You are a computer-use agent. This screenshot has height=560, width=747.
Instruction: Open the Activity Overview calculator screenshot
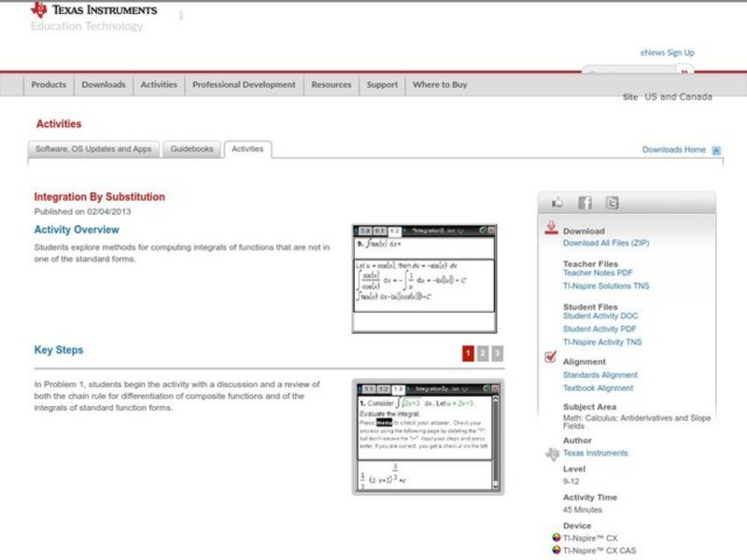[x=424, y=278]
